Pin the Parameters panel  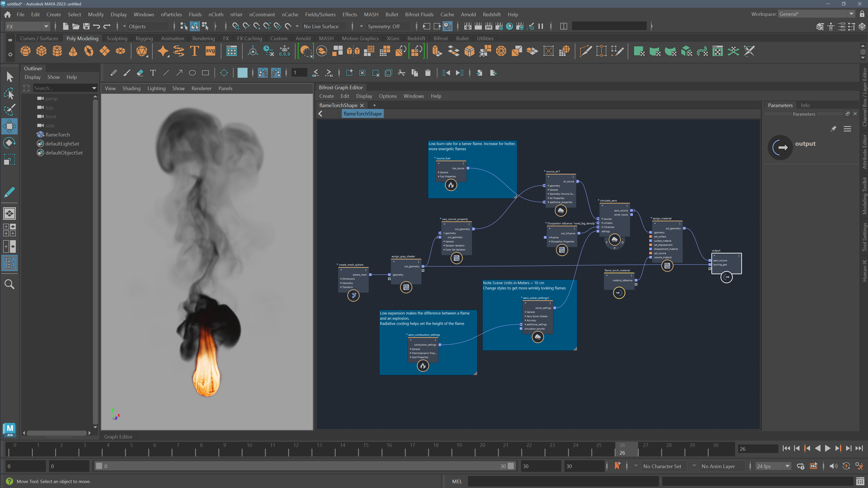834,129
